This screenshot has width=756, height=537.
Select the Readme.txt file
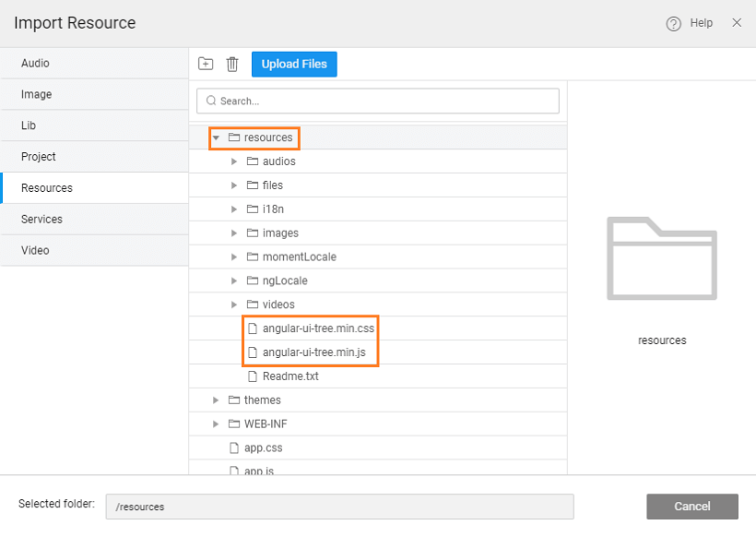click(x=291, y=376)
